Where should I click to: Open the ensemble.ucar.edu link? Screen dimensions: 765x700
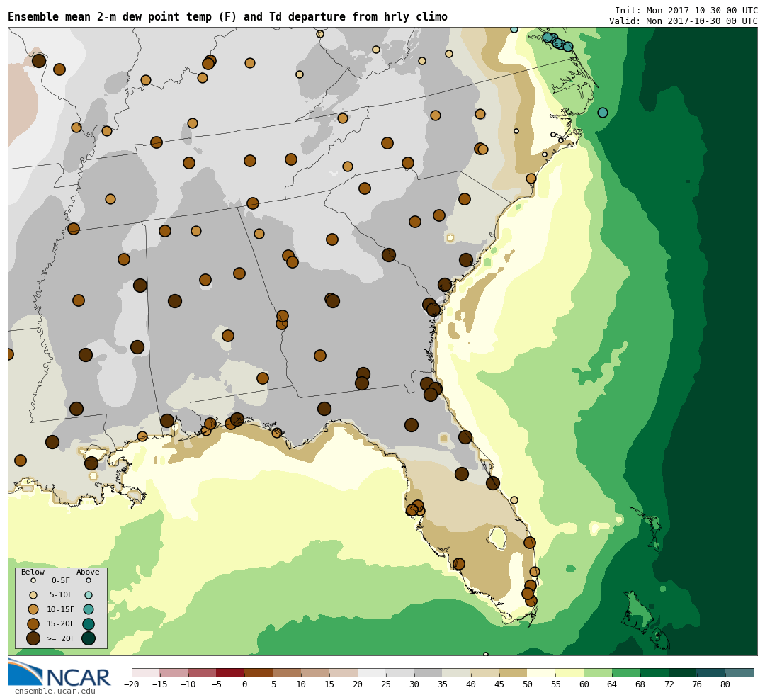55,691
